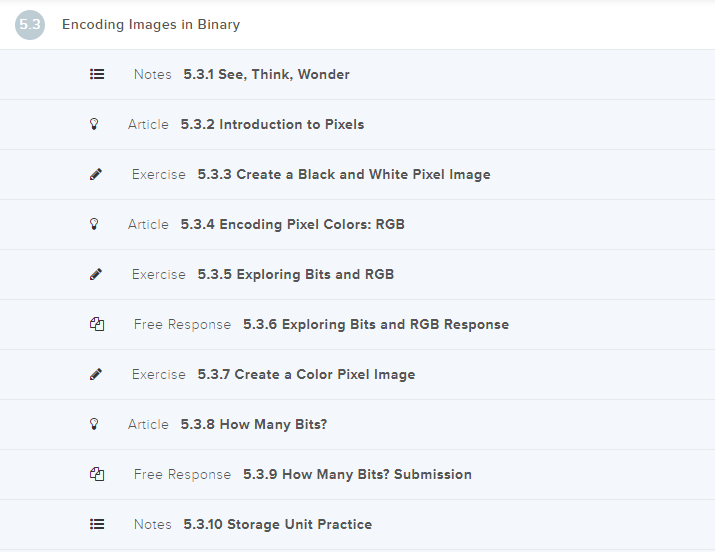This screenshot has width=715, height=552.
Task: Click the pencil icon for Black and White Pixel Image
Action: [96, 174]
